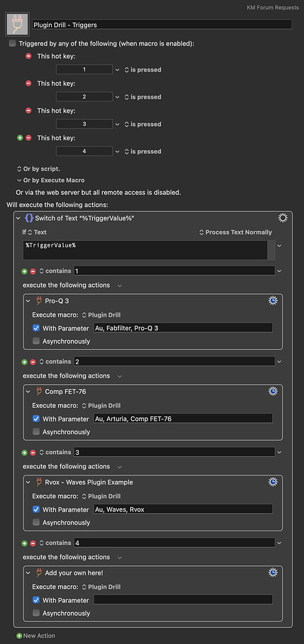The height and width of the screenshot is (644, 304).
Task: Remove the hot key 4 trigger
Action: 28,137
